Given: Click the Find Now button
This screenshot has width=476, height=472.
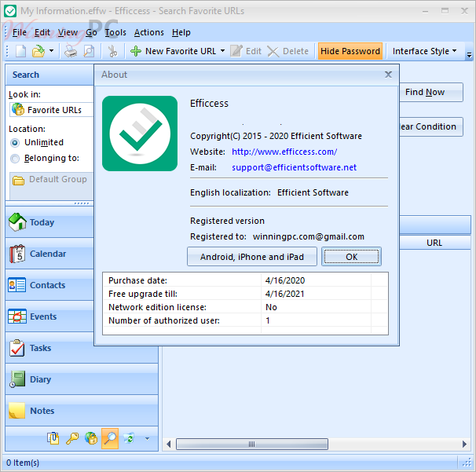Looking at the screenshot, I should click(x=430, y=92).
